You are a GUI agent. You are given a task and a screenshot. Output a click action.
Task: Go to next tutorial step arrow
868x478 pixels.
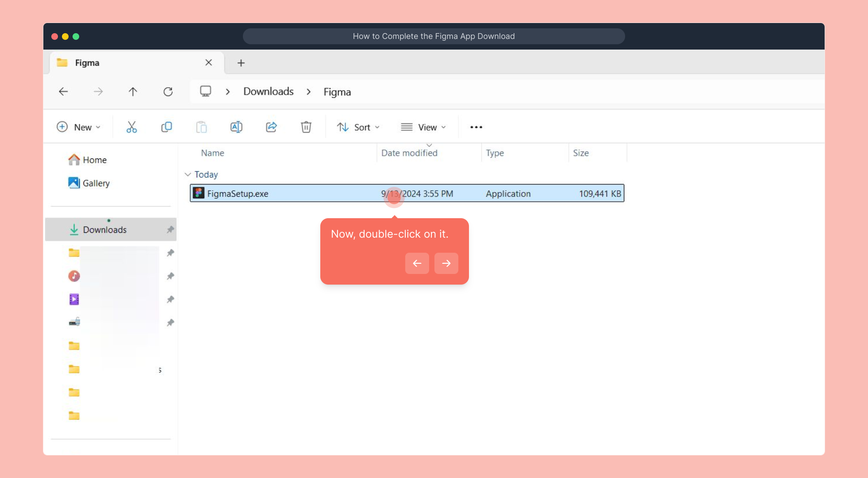click(446, 263)
